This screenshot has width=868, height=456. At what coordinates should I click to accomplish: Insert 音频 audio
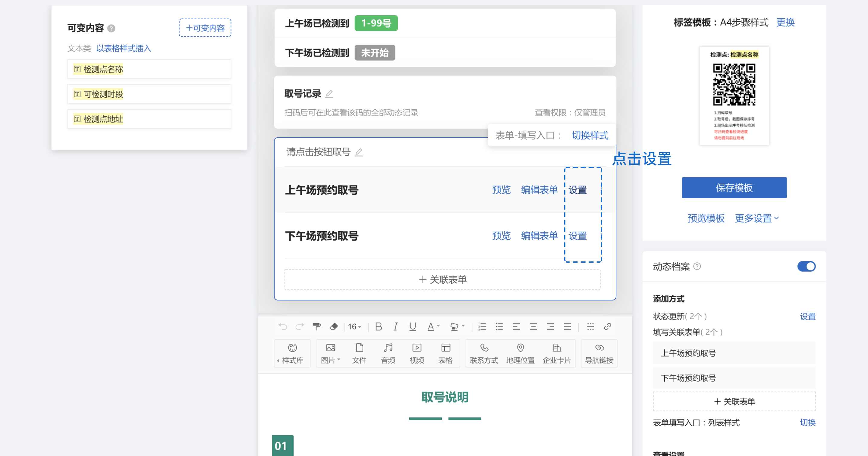click(x=388, y=353)
